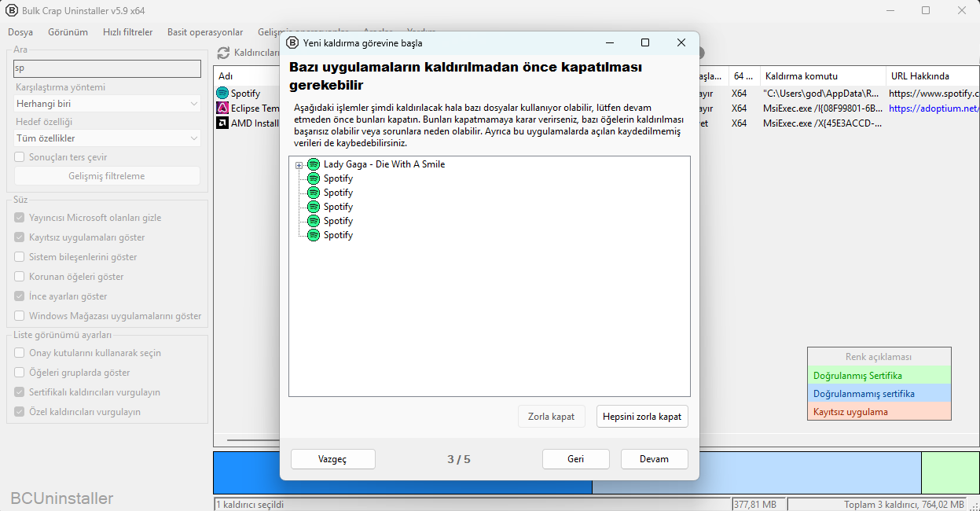Select the Spotify row in main list

coord(245,93)
